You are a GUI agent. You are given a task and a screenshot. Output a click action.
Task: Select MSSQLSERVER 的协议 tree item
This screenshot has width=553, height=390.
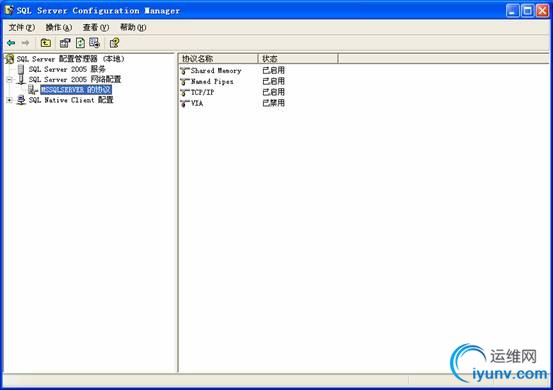click(76, 90)
